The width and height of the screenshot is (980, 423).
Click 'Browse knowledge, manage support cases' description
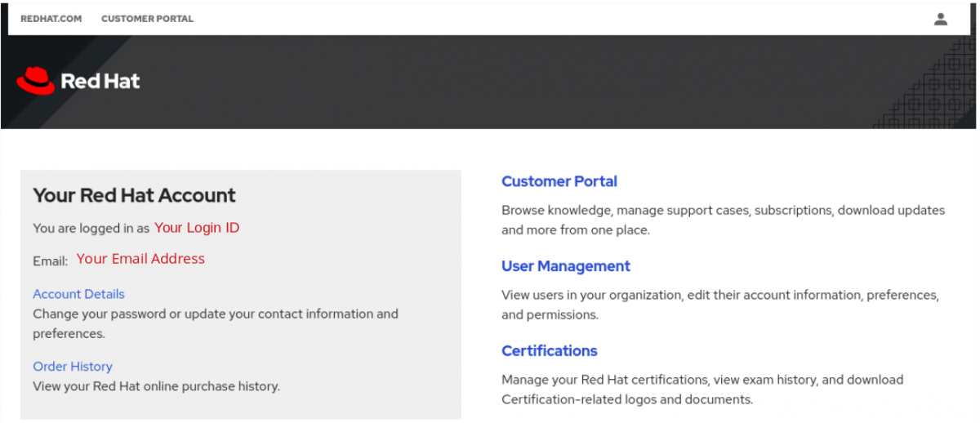723,220
